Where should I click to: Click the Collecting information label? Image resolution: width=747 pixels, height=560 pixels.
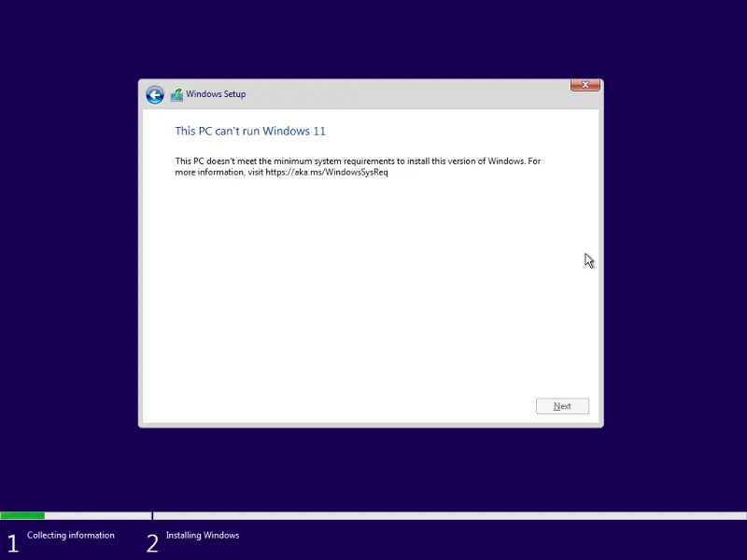point(71,535)
